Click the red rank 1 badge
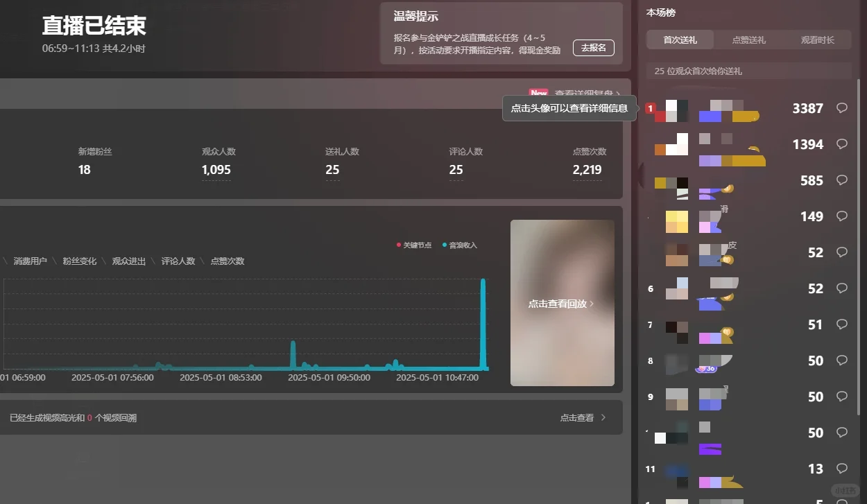This screenshot has width=867, height=504. [650, 108]
